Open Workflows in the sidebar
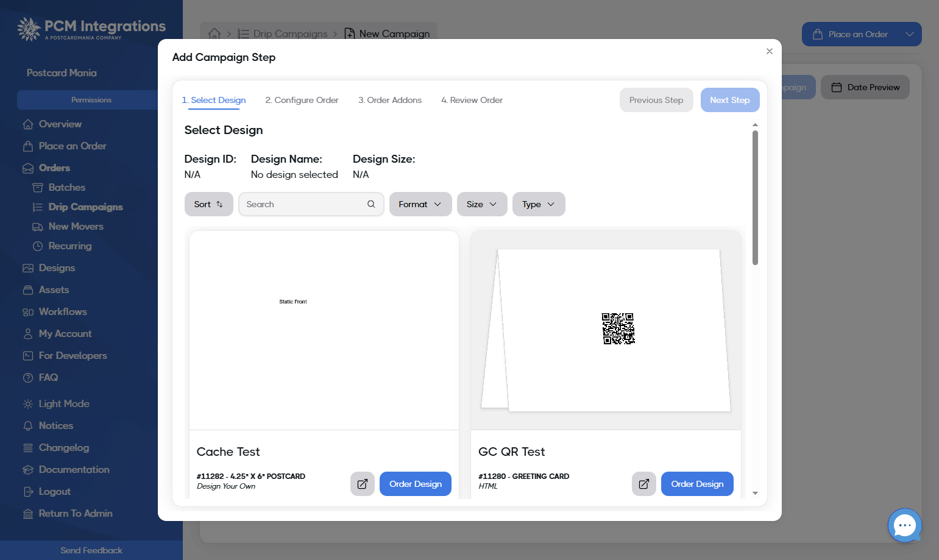The height and width of the screenshot is (560, 939). (63, 311)
